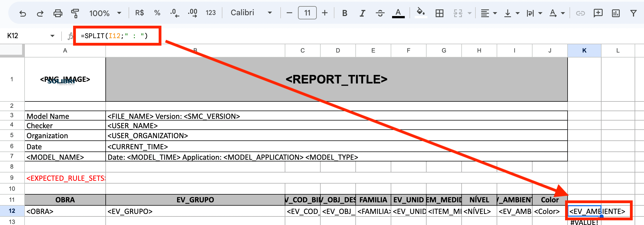Select the <REPORT_TITLE> cell
644x225 pixels.
tap(337, 79)
